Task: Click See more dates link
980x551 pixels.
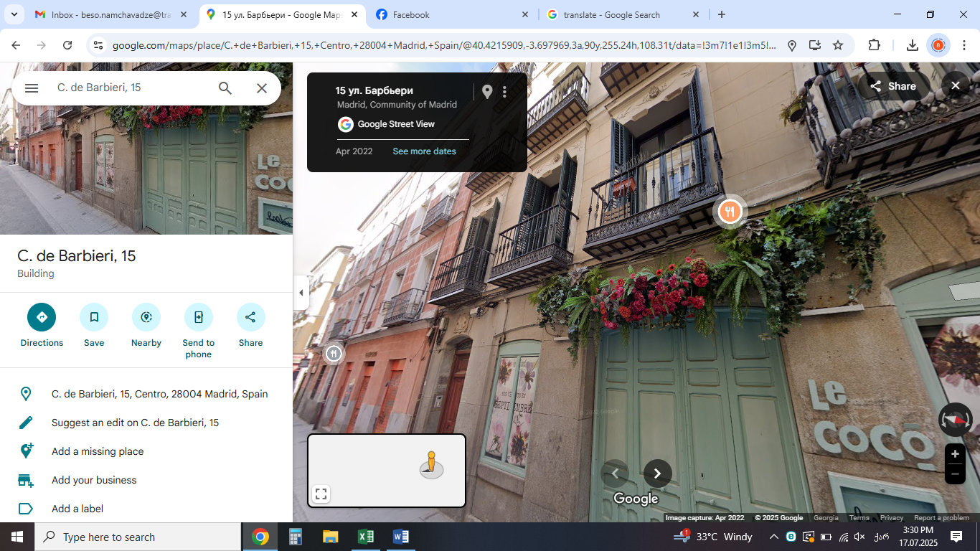Action: tap(424, 151)
